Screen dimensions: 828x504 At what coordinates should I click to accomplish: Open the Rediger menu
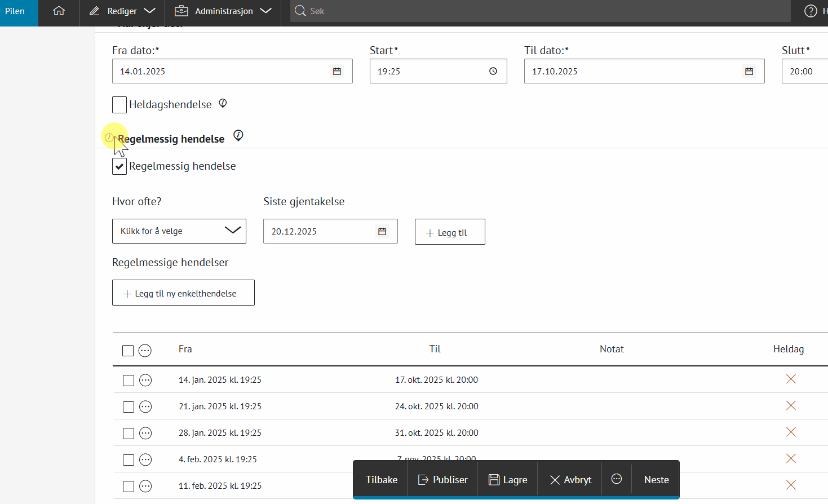122,11
